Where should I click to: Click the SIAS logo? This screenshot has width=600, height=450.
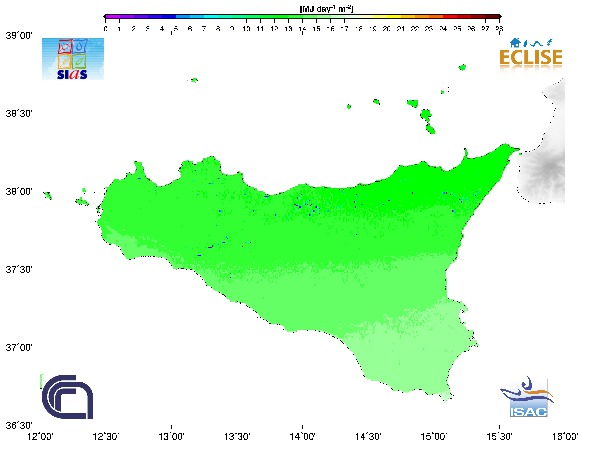(73, 59)
